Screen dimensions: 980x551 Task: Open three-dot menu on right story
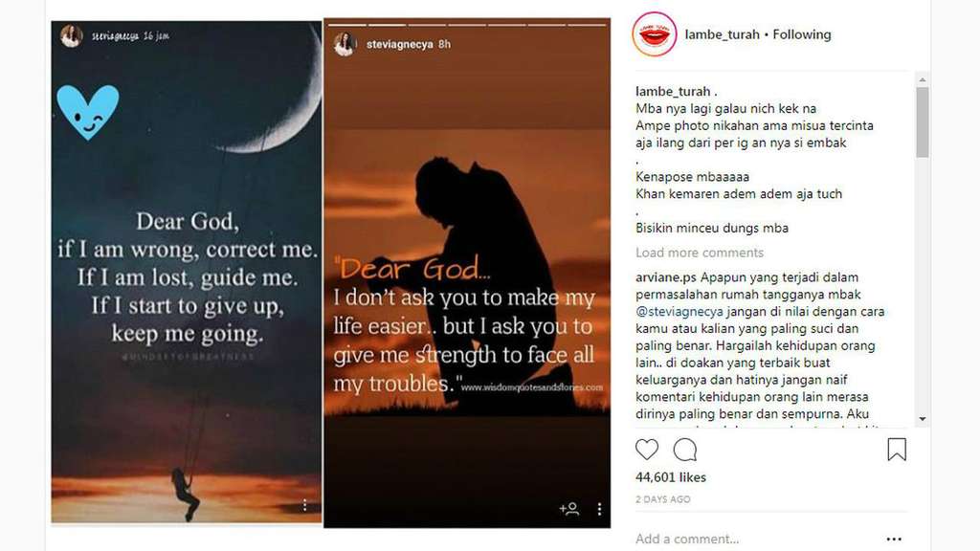click(599, 509)
